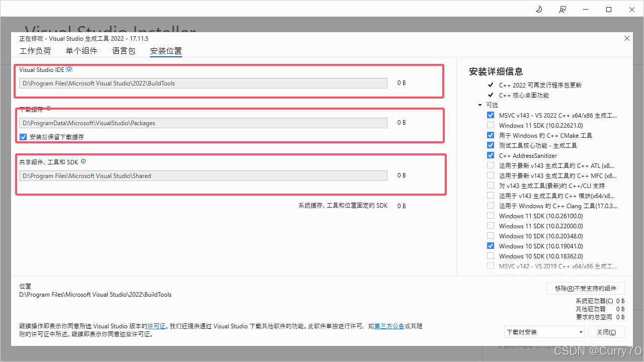Check Windows 11 SDK (10.0.22621.0)
The image size is (644, 362).
click(491, 125)
